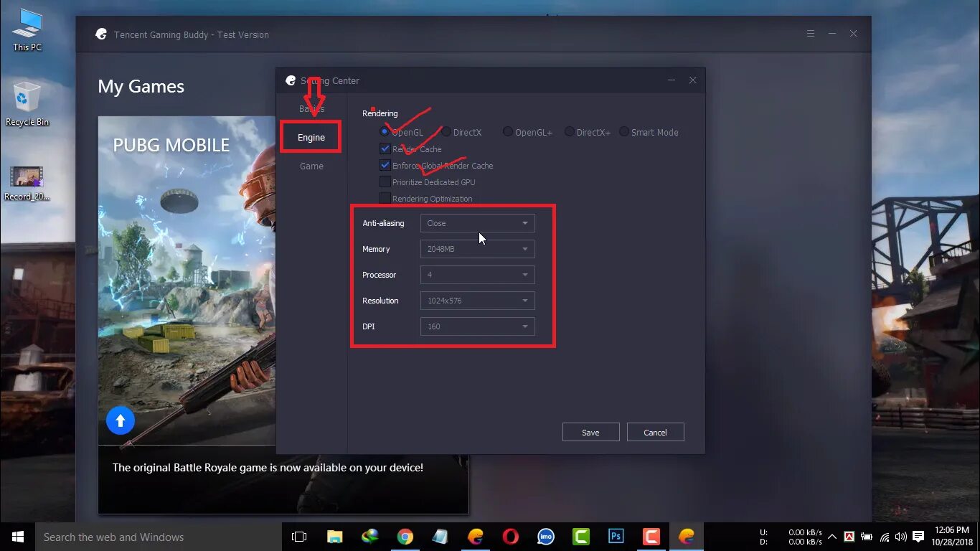Screen dimensions: 980x551
Task: Select the DirectX rendering option
Action: [x=446, y=132]
